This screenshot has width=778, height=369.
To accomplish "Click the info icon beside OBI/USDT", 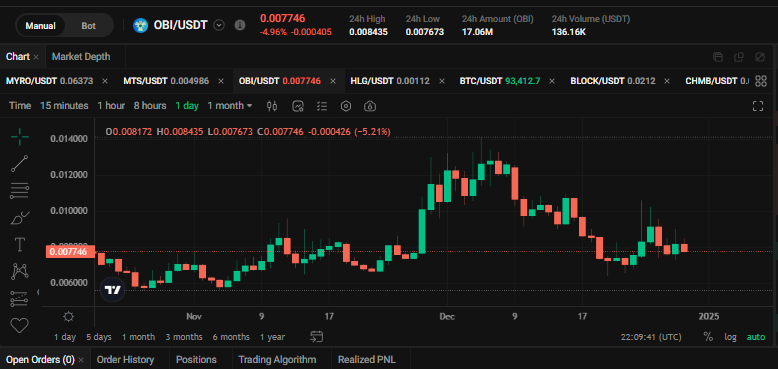I will pyautogui.click(x=240, y=25).
